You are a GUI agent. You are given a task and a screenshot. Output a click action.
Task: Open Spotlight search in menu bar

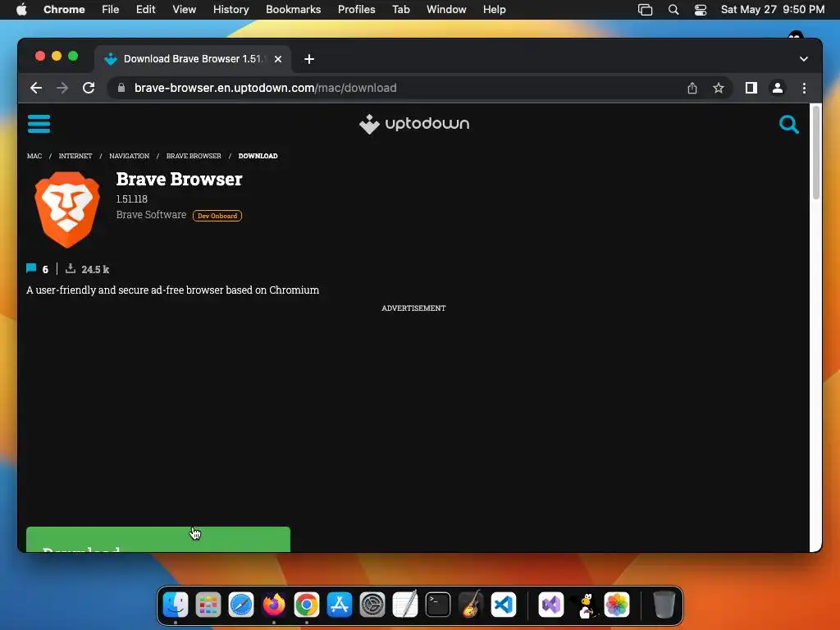click(x=673, y=10)
